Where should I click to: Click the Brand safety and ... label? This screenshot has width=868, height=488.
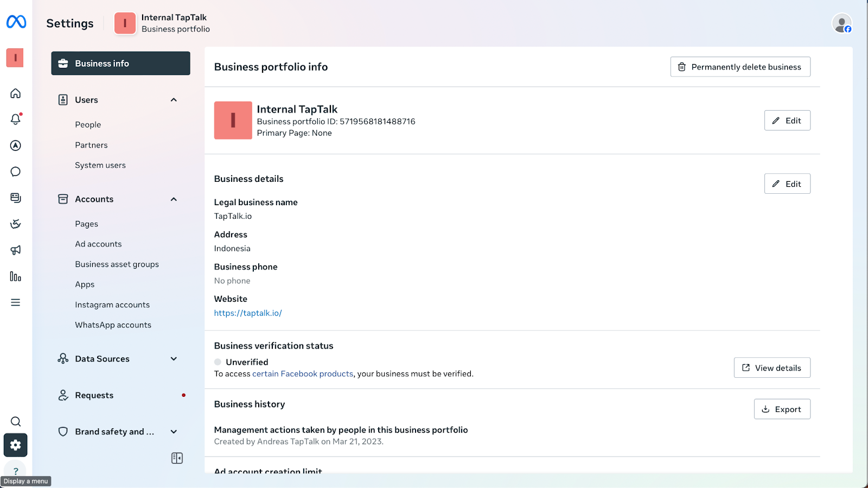pos(114,432)
